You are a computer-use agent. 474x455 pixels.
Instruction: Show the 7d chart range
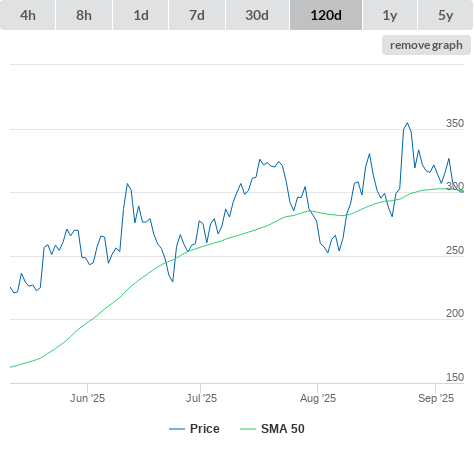(197, 15)
